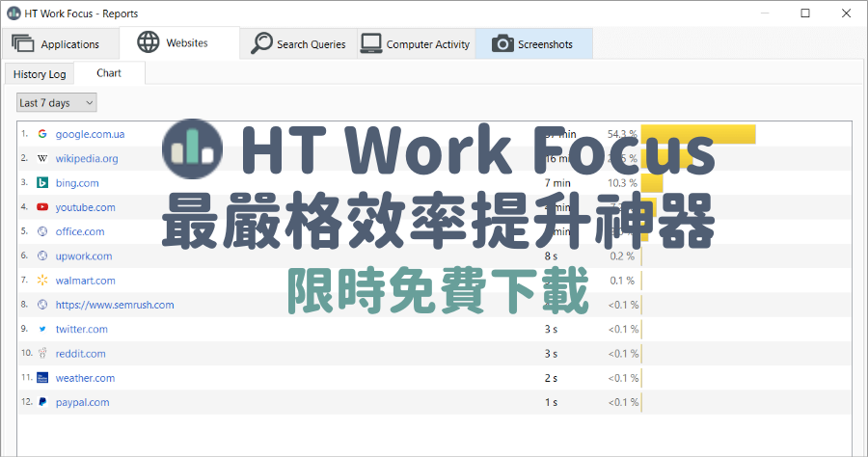Viewport: 868px width, 457px height.
Task: Click the Walmart spark favicon
Action: 42,280
